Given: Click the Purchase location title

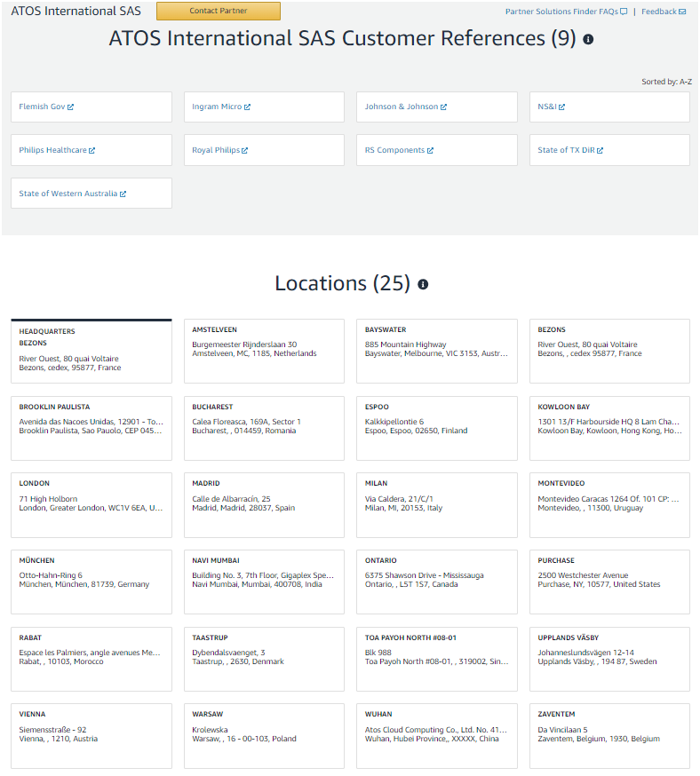Looking at the screenshot, I should click(556, 560).
